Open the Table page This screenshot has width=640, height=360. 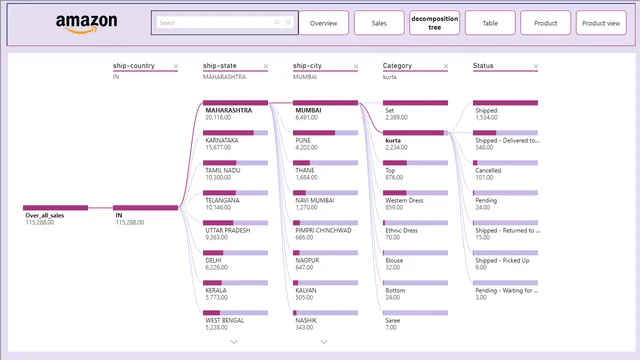pos(490,23)
